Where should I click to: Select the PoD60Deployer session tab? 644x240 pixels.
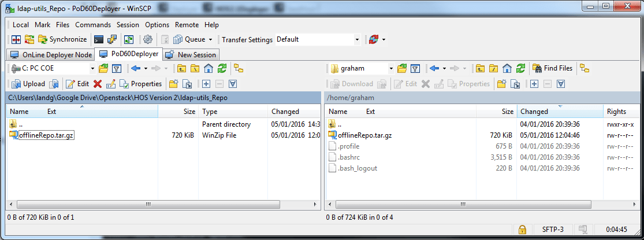click(129, 54)
